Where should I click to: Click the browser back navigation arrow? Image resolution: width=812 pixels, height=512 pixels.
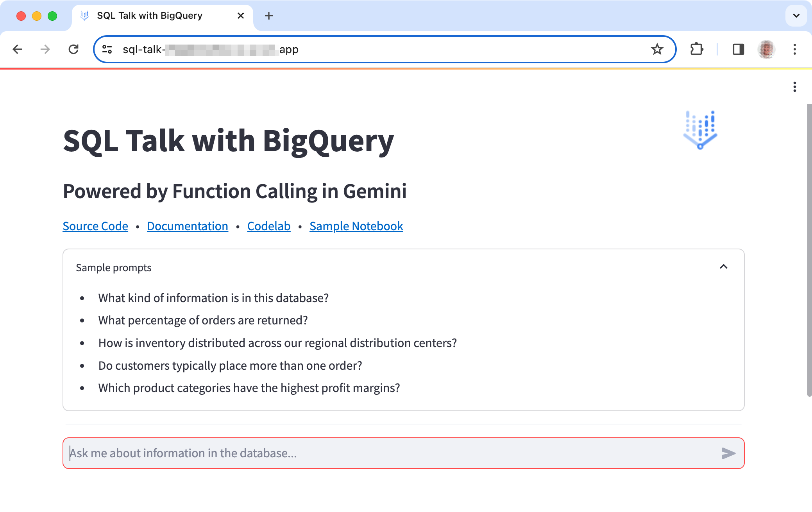[x=17, y=49]
